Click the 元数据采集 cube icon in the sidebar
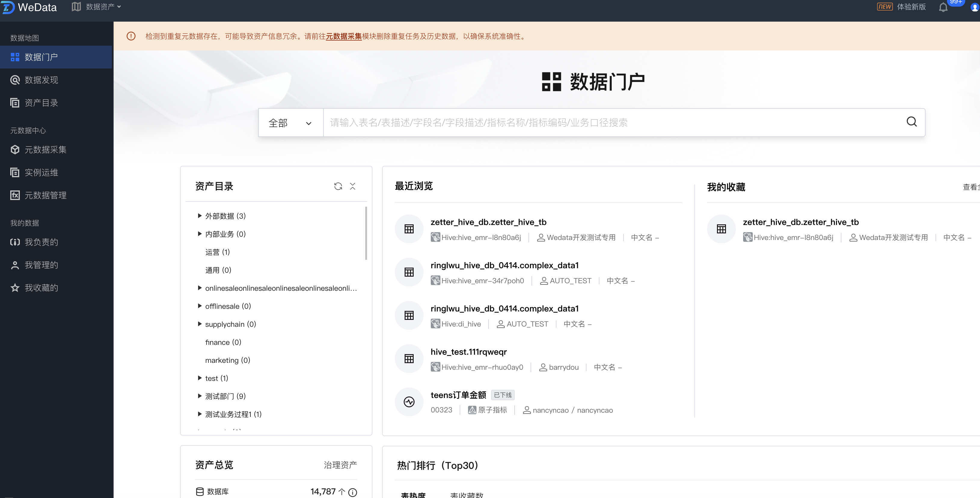This screenshot has height=498, width=980. (x=15, y=149)
